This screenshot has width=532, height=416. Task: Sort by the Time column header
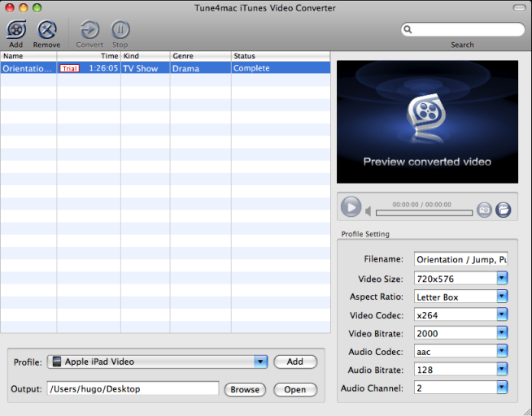tap(89, 56)
